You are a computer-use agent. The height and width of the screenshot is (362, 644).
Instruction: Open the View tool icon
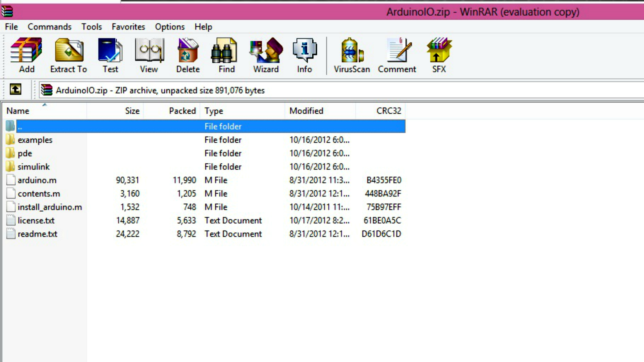[x=149, y=50]
